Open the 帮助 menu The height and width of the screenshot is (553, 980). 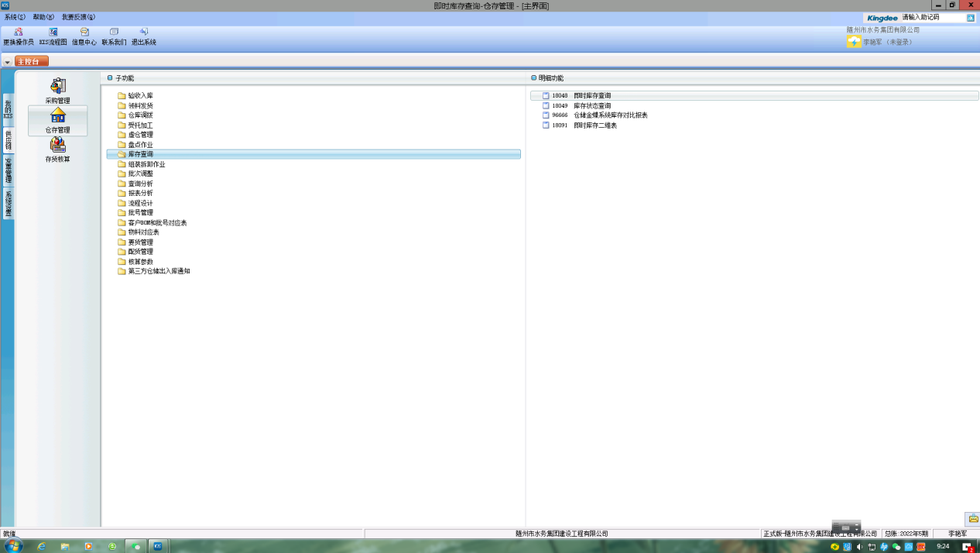click(43, 17)
